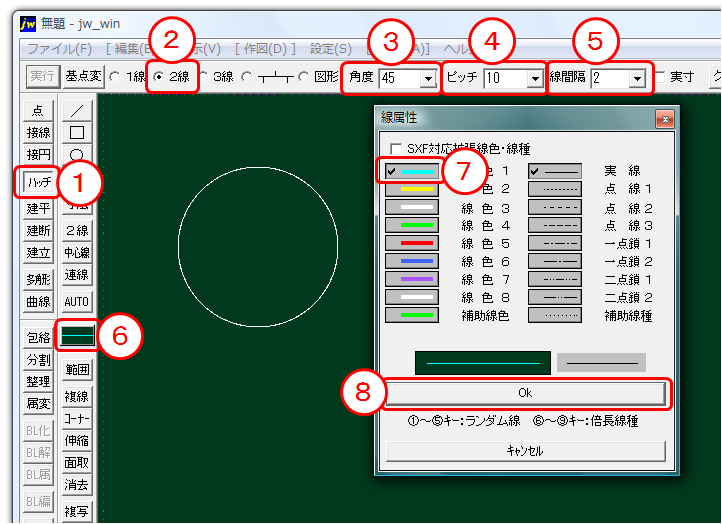Screen dimensions: 722x524
Task: Choose the red 線色5 color swatch
Action: coord(411,243)
